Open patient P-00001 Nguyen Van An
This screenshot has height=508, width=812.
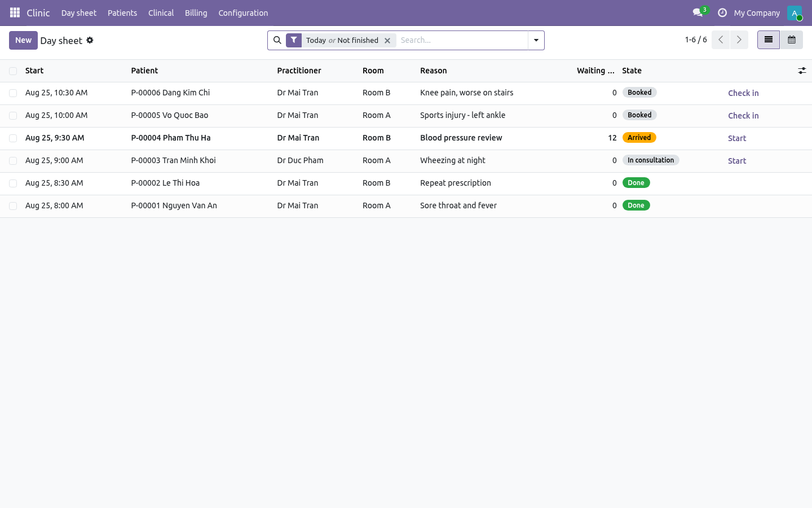[174, 205]
